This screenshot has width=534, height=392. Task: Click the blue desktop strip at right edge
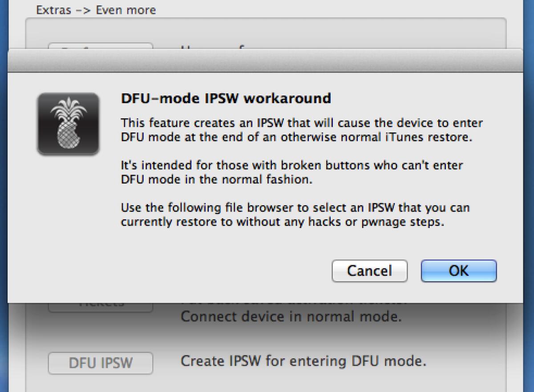530,347
